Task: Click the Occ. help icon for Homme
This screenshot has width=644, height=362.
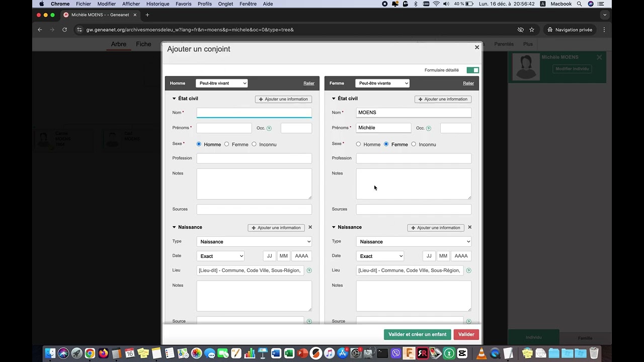Action: coord(269,128)
